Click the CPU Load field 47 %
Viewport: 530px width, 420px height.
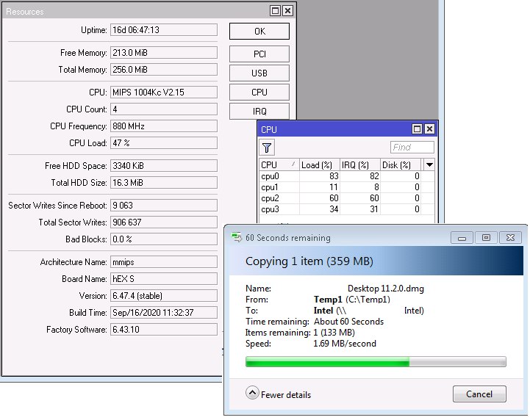164,142
